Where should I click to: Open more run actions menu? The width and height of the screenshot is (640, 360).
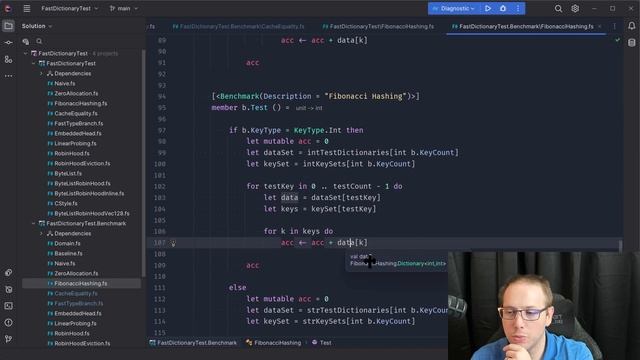tap(518, 8)
